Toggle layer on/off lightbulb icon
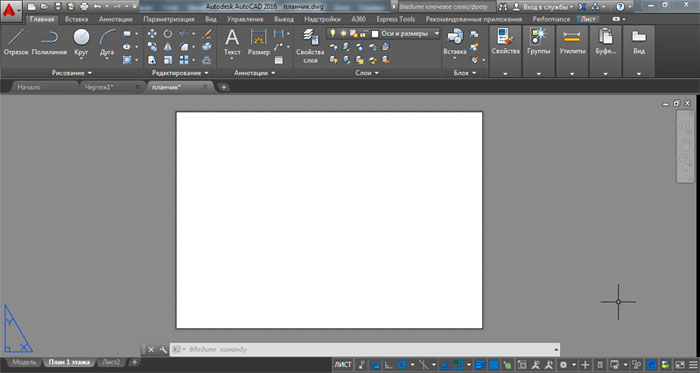 333,33
